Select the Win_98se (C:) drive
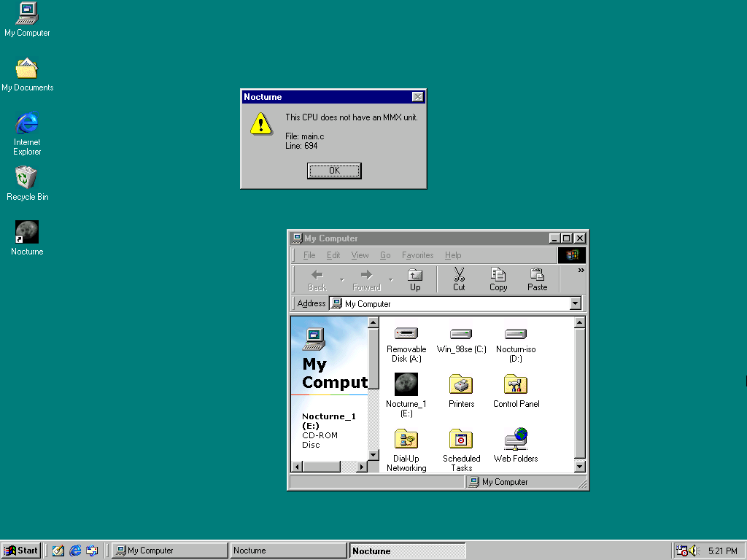Viewport: 747px width, 560px height. pos(461,334)
